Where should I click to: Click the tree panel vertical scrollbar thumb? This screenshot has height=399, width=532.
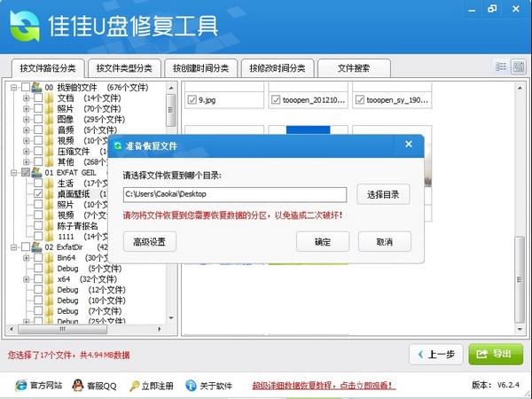(x=170, y=110)
